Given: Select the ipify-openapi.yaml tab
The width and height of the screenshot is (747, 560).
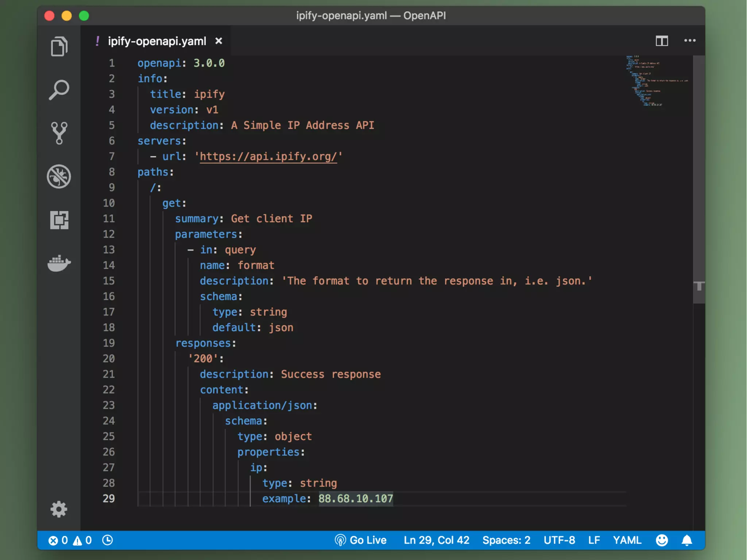Looking at the screenshot, I should pos(157,41).
